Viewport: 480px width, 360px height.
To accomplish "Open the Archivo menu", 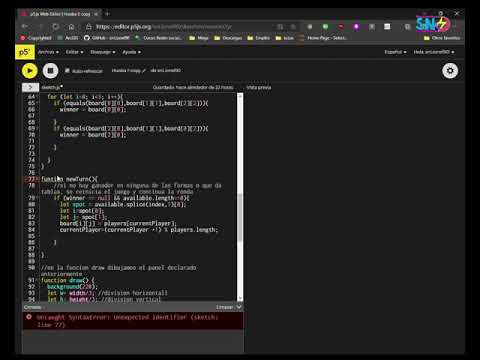I will click(48, 52).
